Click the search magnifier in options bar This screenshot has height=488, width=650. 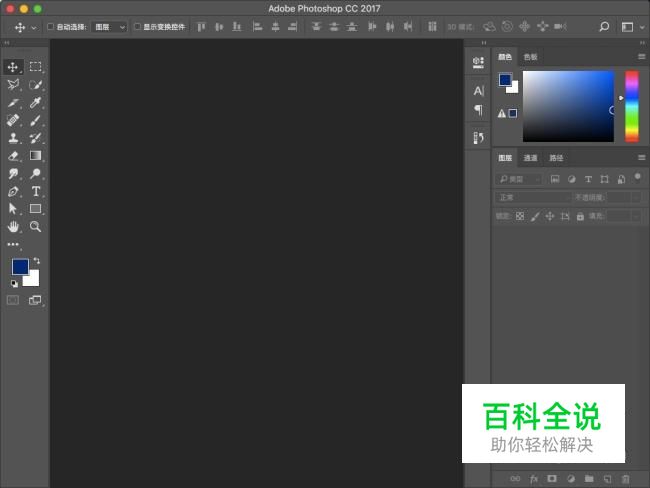[x=604, y=27]
